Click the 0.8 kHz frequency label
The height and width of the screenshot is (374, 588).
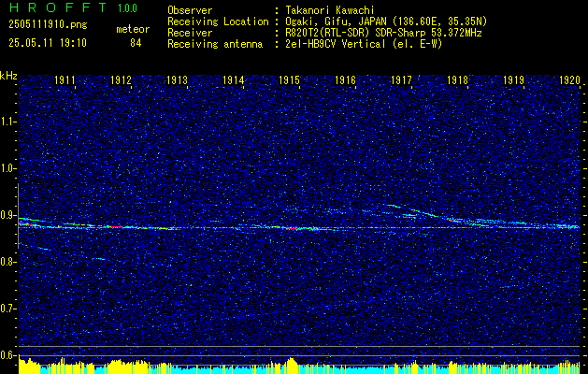[7, 262]
